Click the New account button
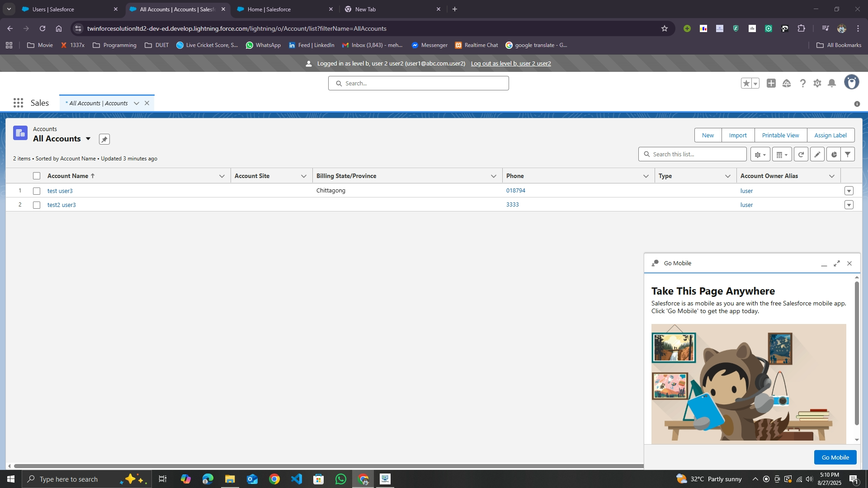The image size is (868, 488). tap(708, 135)
